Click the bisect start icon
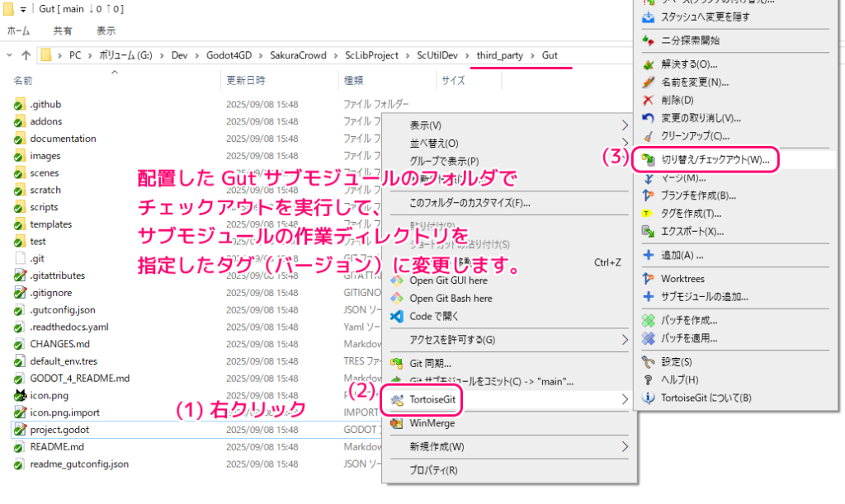This screenshot has width=845, height=504. coord(649,40)
